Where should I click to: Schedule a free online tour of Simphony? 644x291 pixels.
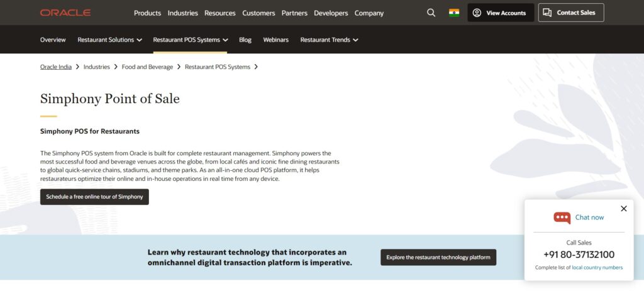tap(94, 197)
